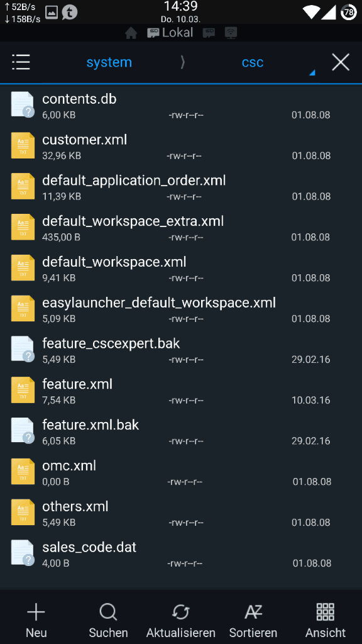Open the hamburger navigation menu
Image resolution: width=362 pixels, height=644 pixels.
pos(21,62)
